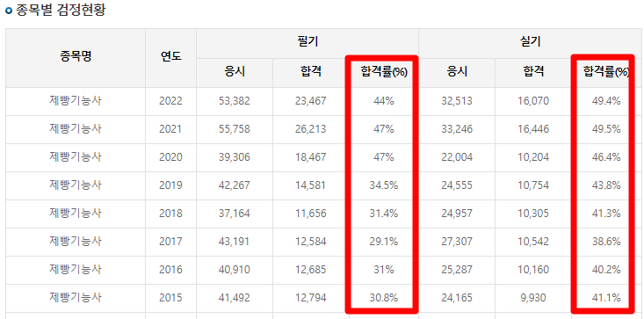Select the value 37,164
This screenshot has height=319, width=644.
click(234, 214)
